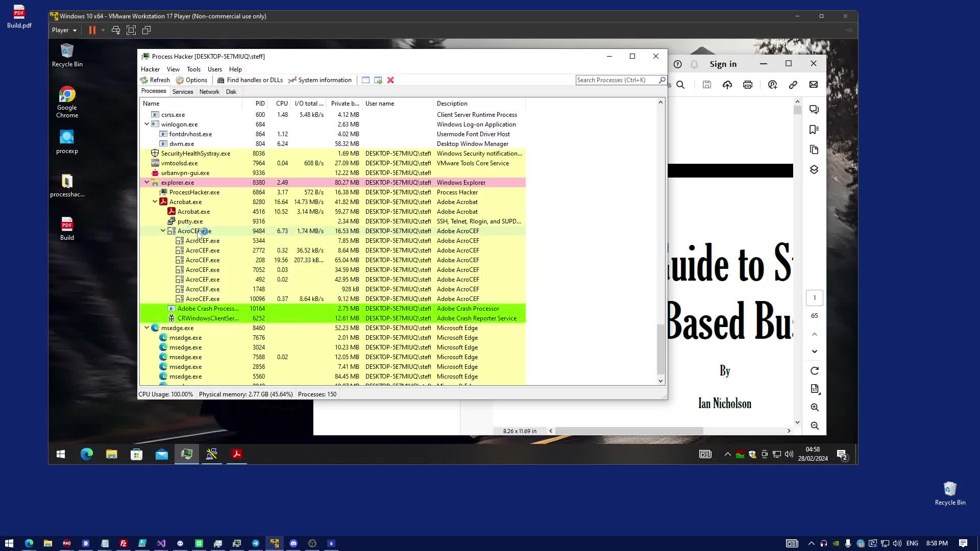980x551 pixels.
Task: Sort processes by CPU column header
Action: 282,103
